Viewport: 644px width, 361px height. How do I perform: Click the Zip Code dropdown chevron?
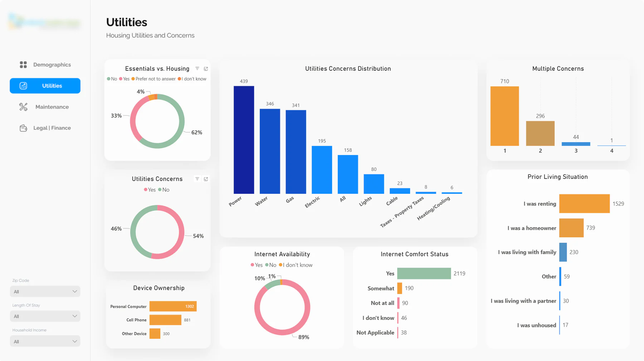74,292
